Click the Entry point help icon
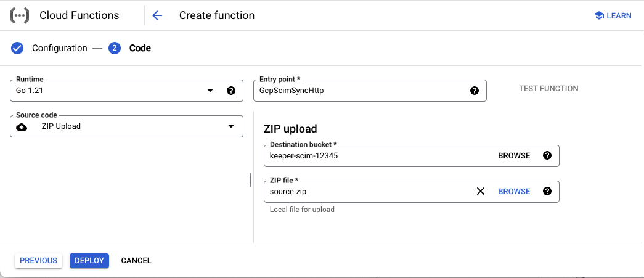 coord(475,91)
